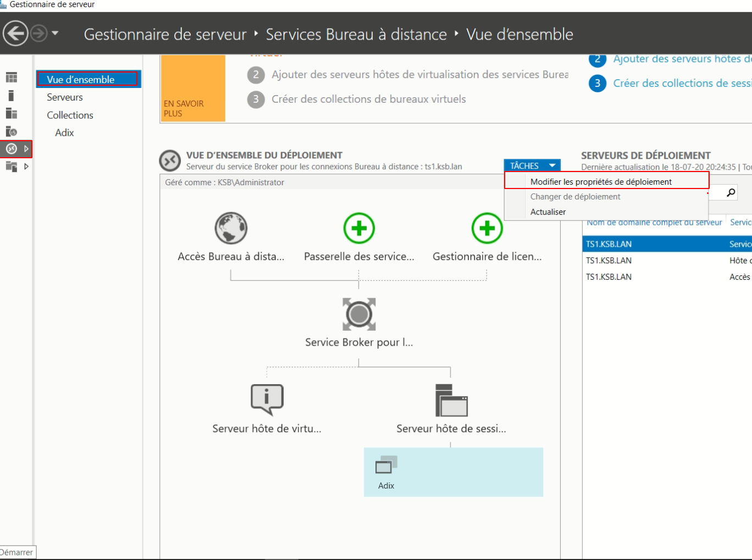Click the Accès Bureau à distance globe icon
The image size is (752, 560).
click(231, 228)
